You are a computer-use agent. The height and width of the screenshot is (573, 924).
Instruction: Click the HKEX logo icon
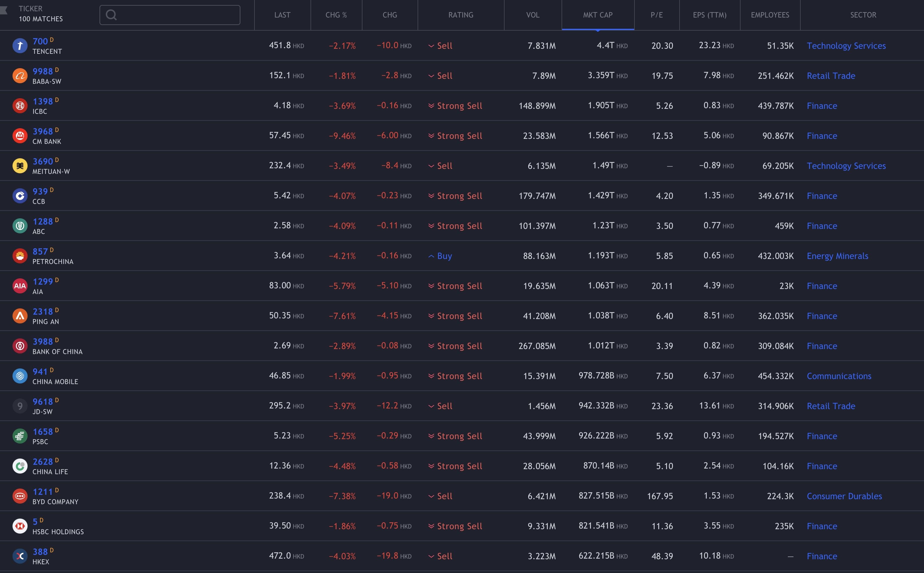point(20,556)
